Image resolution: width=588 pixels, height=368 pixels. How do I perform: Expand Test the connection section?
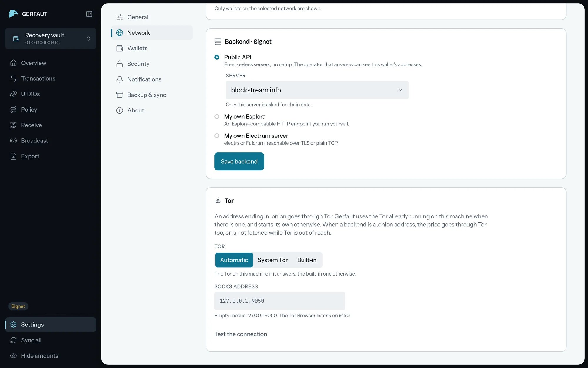240,334
